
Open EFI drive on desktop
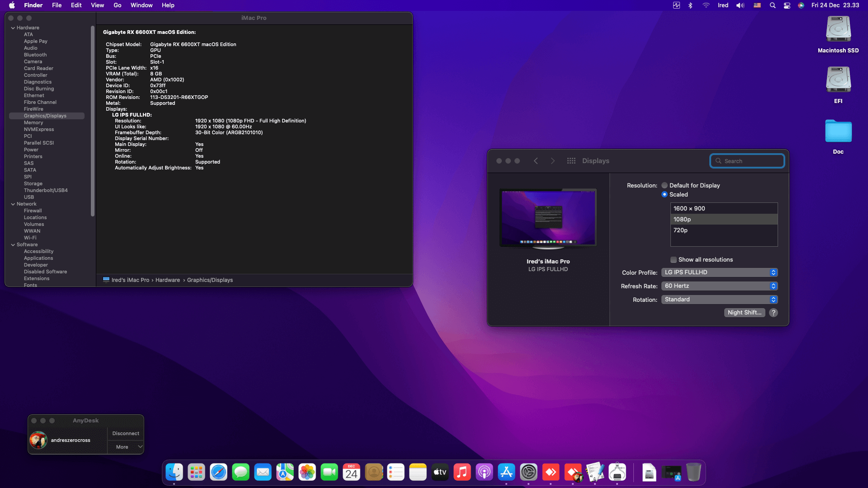point(838,85)
